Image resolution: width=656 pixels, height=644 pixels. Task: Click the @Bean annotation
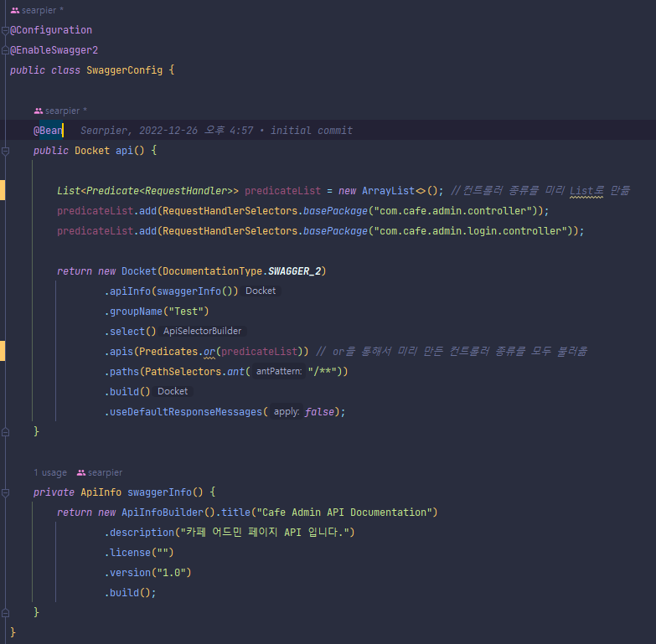click(48, 131)
